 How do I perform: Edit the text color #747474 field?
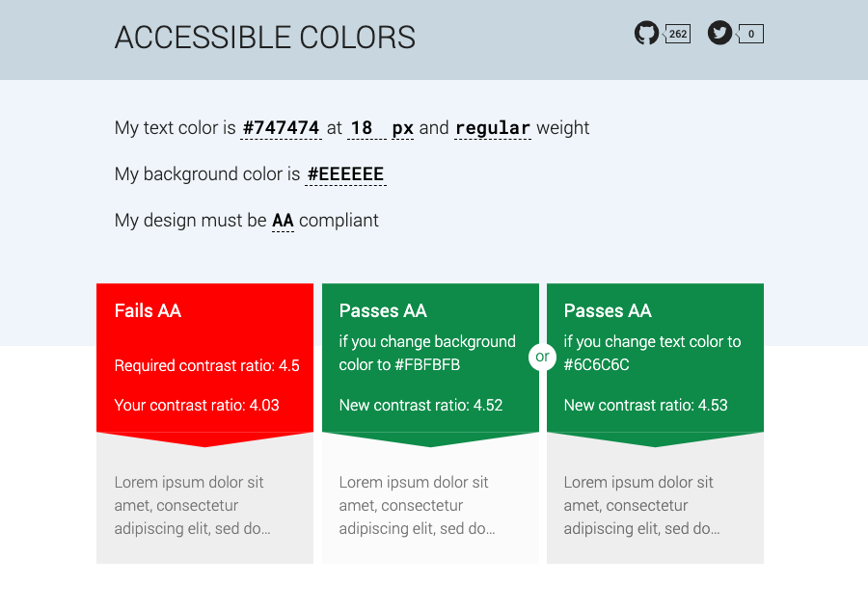coord(281,128)
